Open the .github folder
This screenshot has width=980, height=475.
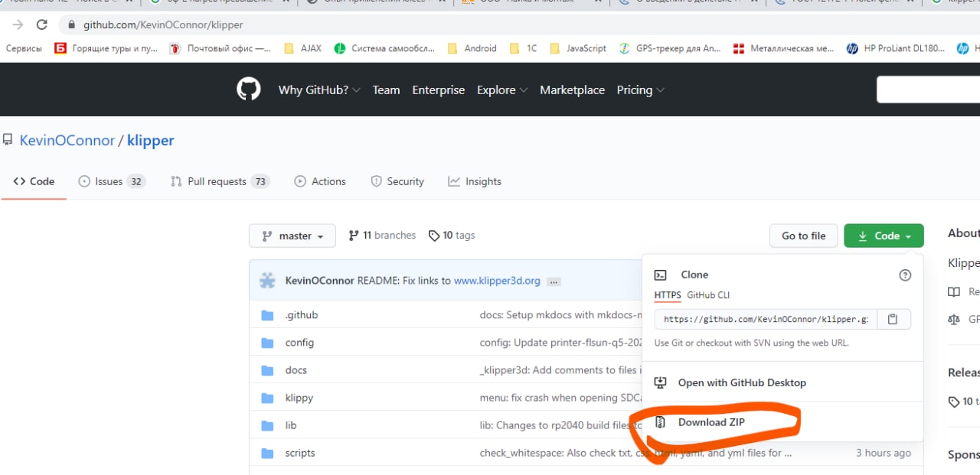pos(302,315)
